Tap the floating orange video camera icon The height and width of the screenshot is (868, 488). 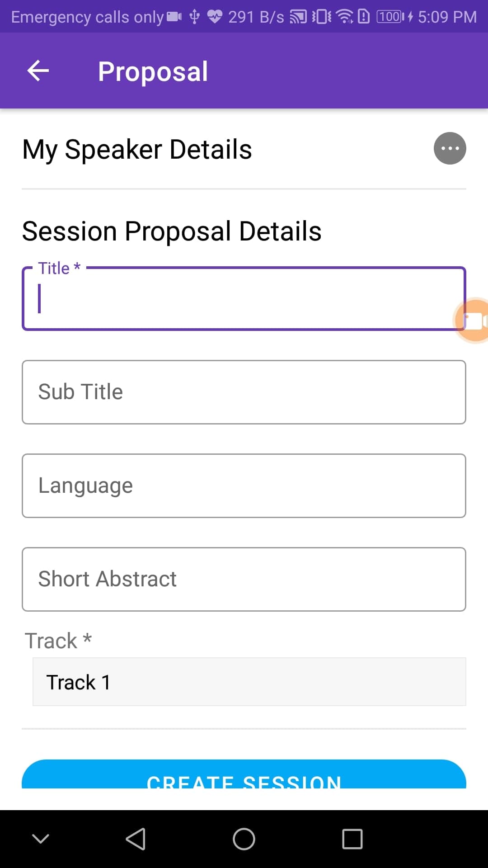[472, 321]
